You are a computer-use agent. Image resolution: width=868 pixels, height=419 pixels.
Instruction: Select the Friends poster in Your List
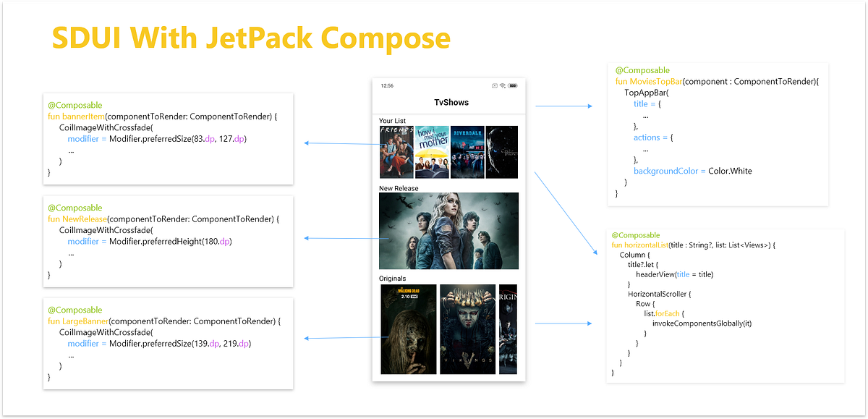[396, 151]
